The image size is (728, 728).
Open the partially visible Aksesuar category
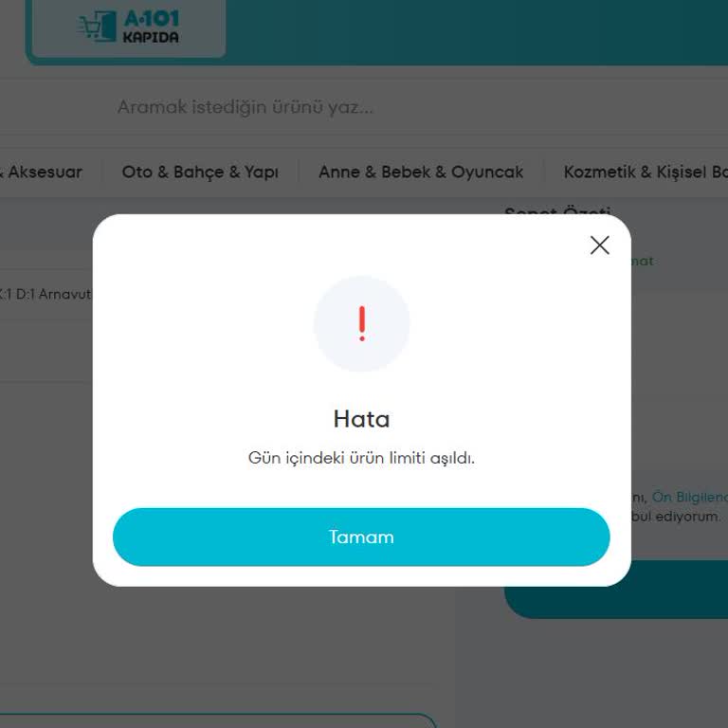(x=42, y=173)
